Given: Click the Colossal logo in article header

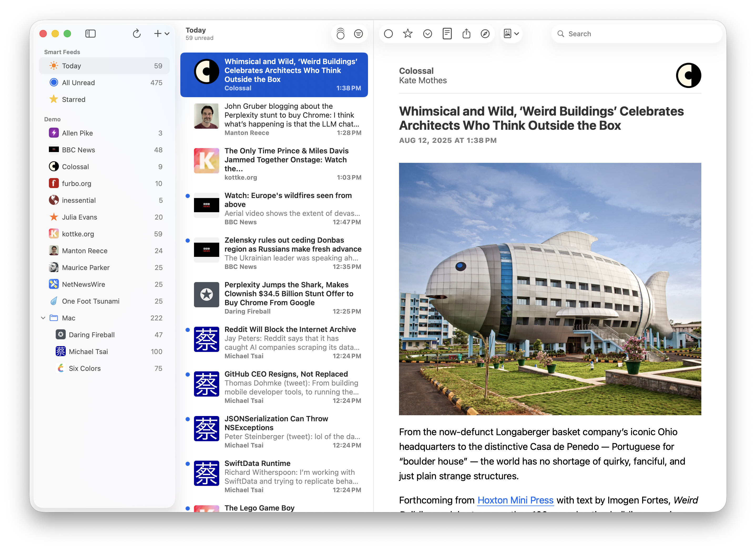Looking at the screenshot, I should (688, 75).
